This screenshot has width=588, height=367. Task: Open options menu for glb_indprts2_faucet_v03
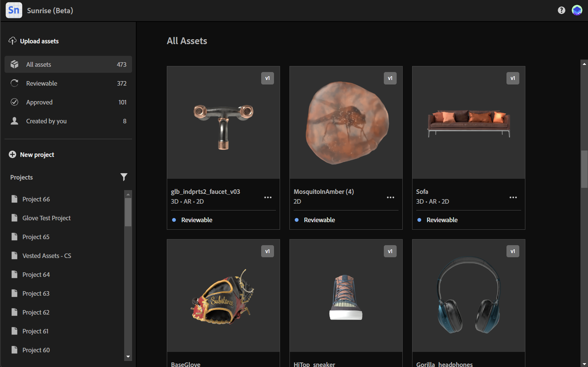pos(268,197)
